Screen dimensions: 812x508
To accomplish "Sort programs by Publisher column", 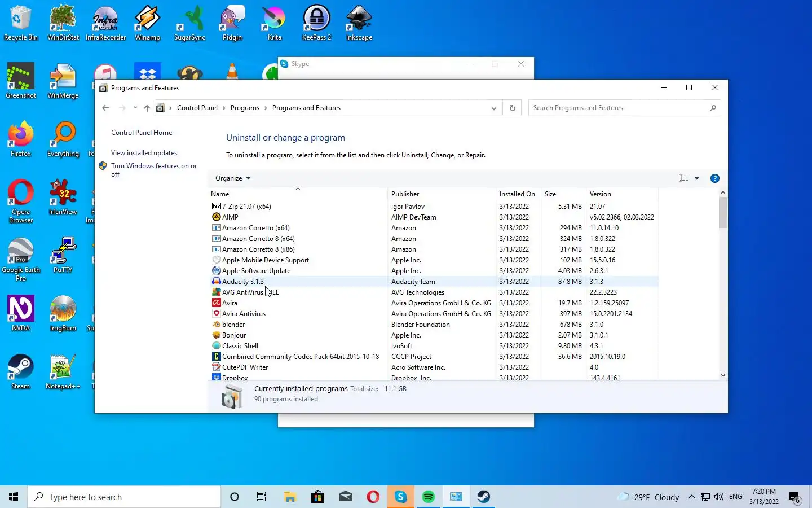I will point(442,194).
